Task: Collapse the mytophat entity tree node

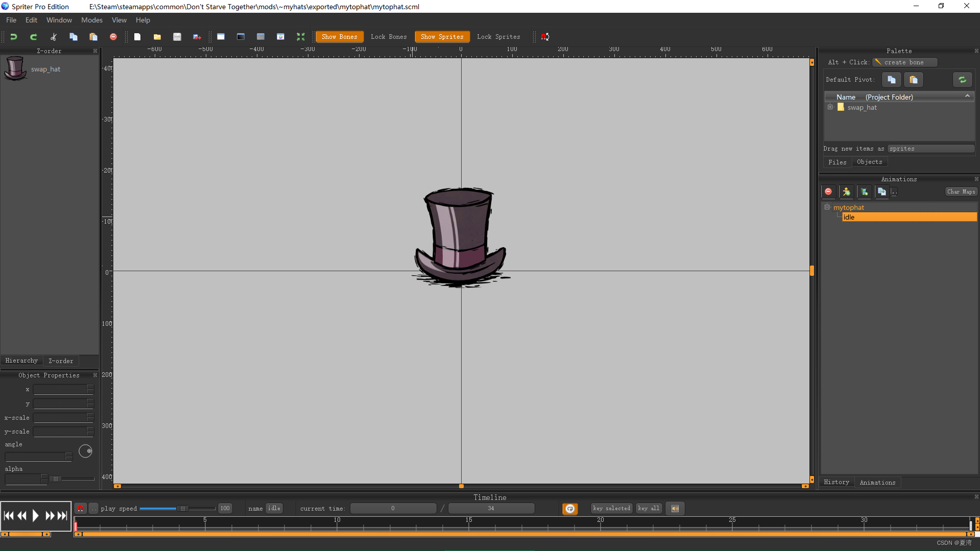Action: [827, 207]
